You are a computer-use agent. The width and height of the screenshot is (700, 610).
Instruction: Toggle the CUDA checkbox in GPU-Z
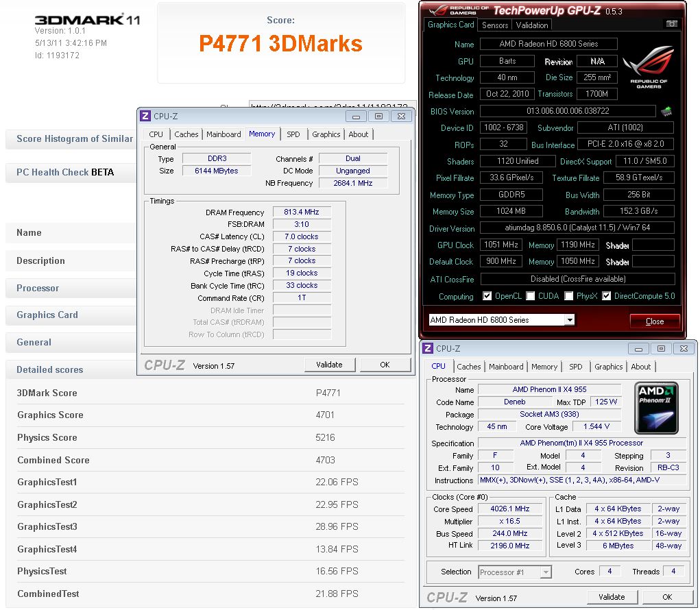point(531,296)
